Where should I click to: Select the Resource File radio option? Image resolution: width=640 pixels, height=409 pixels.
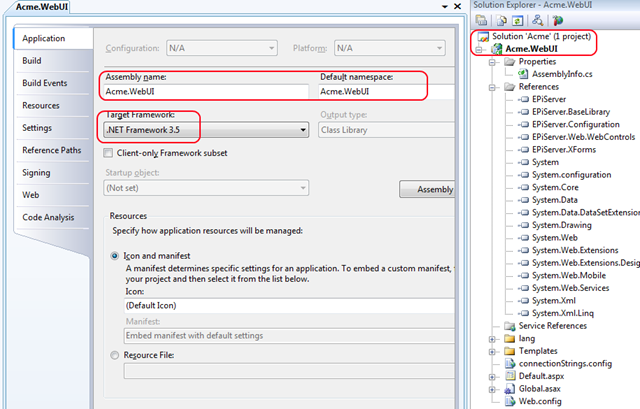pyautogui.click(x=113, y=354)
